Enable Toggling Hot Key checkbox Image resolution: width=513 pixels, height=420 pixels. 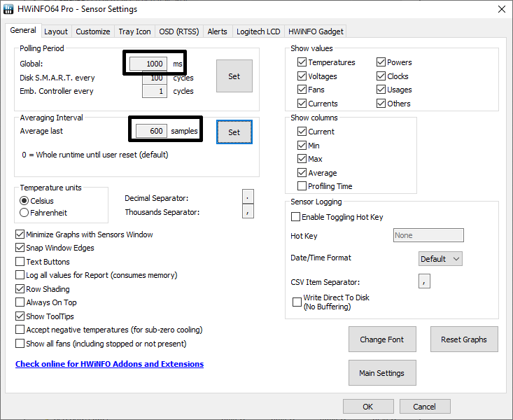pos(337,217)
